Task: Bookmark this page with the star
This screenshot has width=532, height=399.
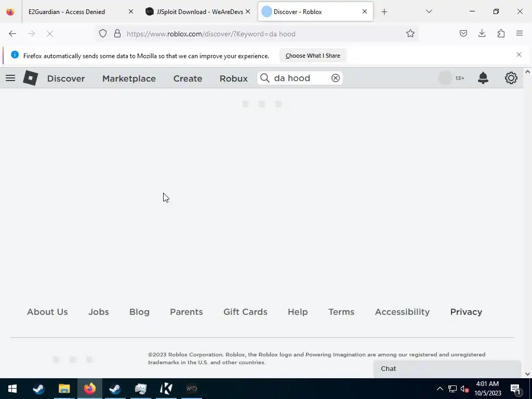Action: [x=410, y=34]
